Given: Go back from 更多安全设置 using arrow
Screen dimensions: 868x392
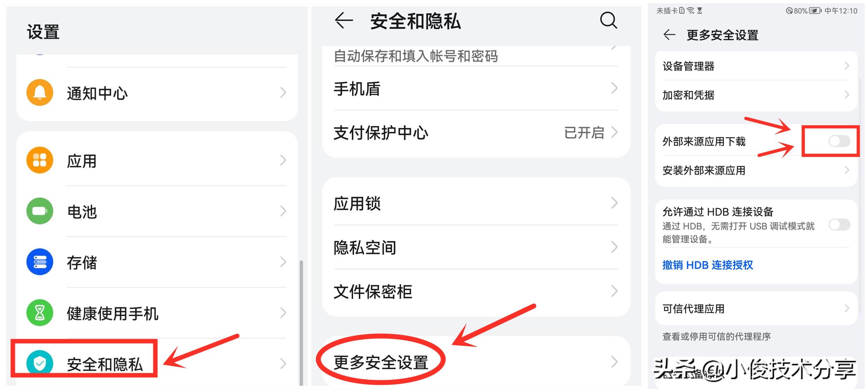Looking at the screenshot, I should tap(669, 35).
